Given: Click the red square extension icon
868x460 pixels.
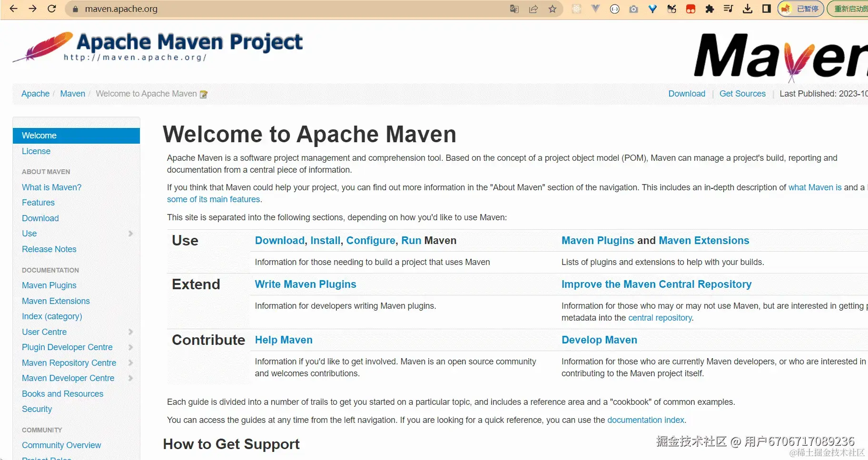Looking at the screenshot, I should [x=690, y=9].
